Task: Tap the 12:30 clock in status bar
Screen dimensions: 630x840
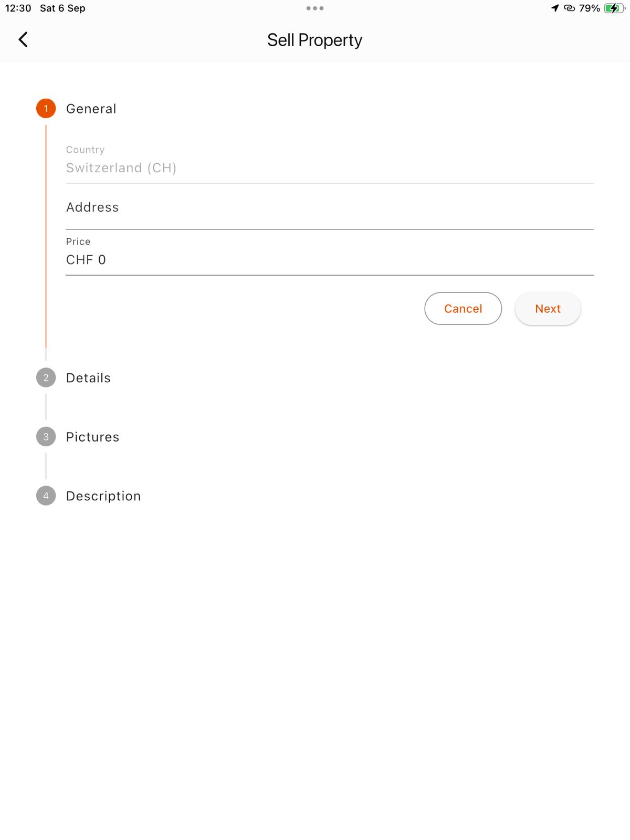Action: (18, 8)
